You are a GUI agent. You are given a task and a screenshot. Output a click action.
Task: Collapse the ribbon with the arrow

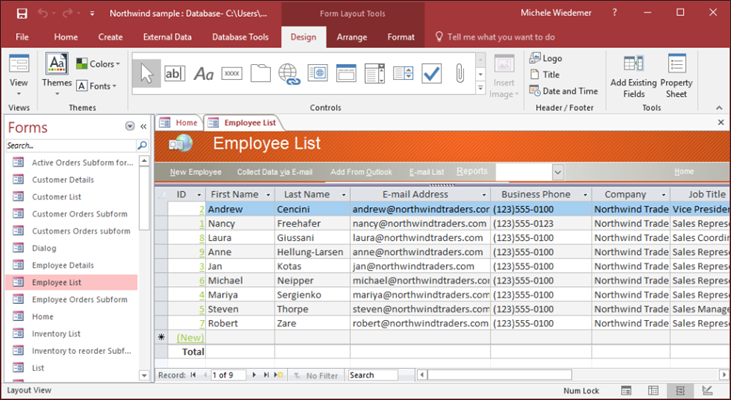[719, 108]
